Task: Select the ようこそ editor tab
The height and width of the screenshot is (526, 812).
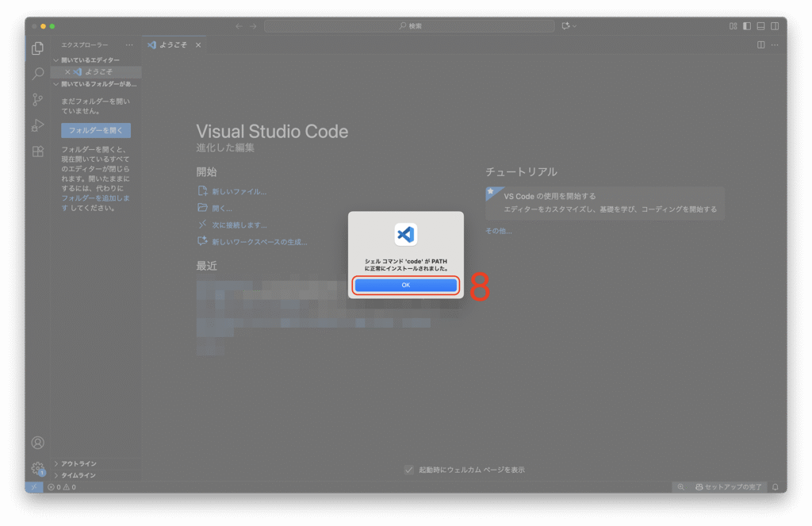Action: tap(172, 45)
